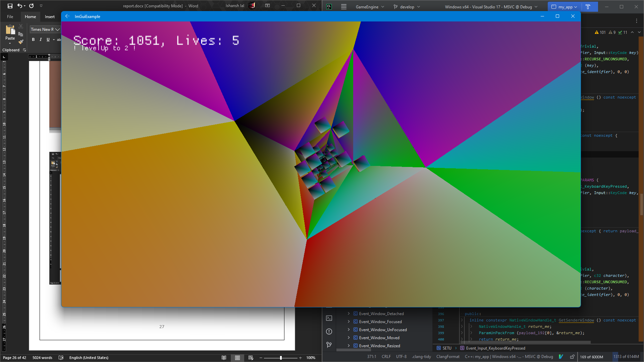
Task: Toggle the read-only lock icon in status bar
Action: [x=572, y=357]
